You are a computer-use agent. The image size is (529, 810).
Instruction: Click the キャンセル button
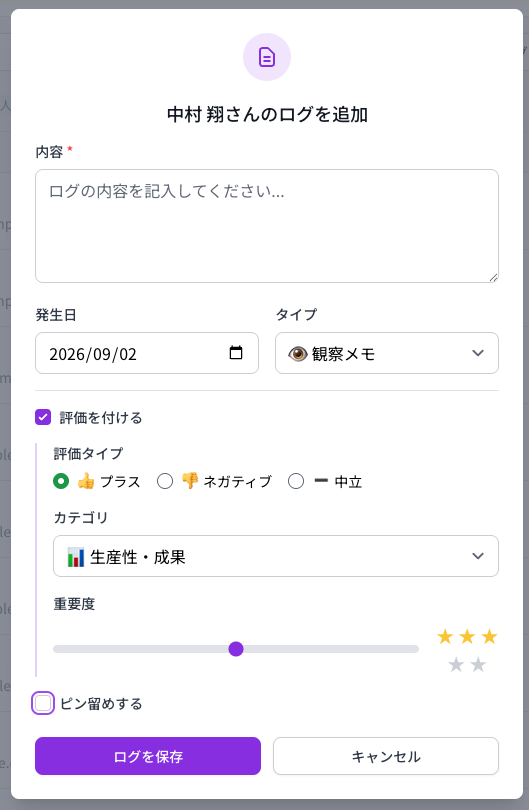pos(386,756)
